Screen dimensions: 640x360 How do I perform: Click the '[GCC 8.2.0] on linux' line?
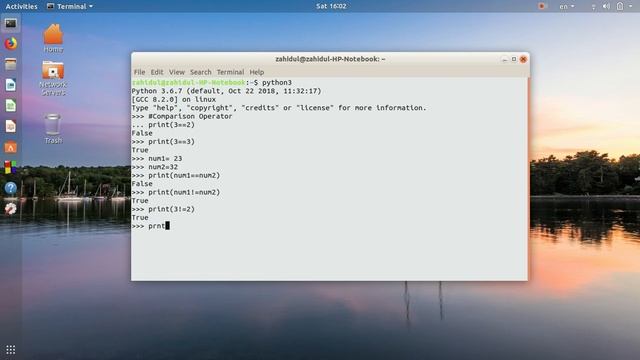pyautogui.click(x=174, y=100)
